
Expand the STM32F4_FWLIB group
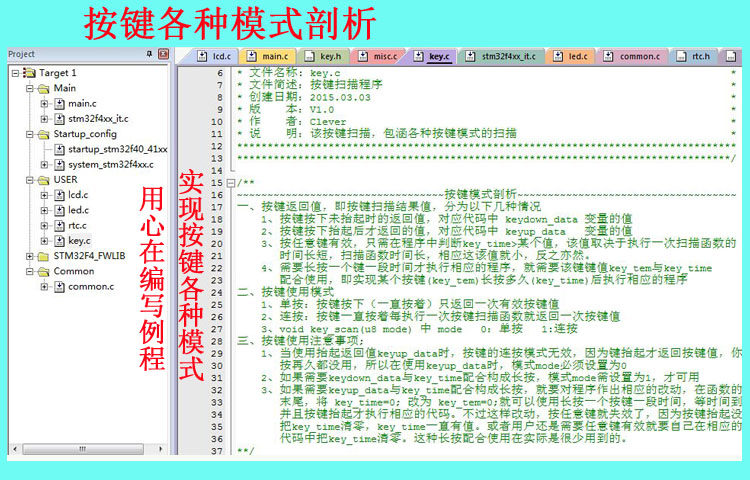(30, 256)
